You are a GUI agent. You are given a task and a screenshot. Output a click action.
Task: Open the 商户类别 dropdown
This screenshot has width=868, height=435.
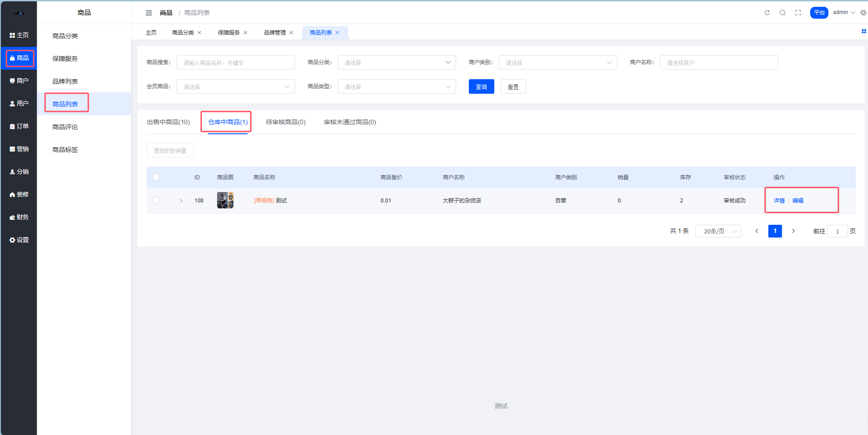(x=558, y=63)
